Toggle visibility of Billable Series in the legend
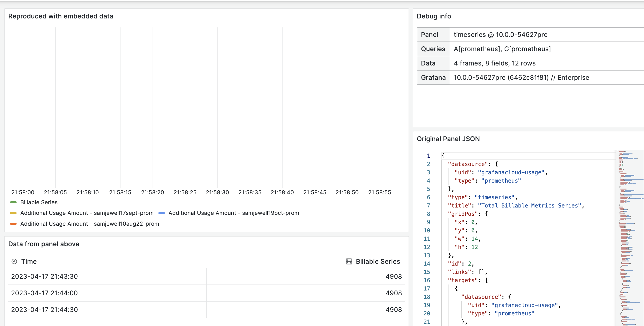This screenshot has width=644, height=326. tap(39, 202)
